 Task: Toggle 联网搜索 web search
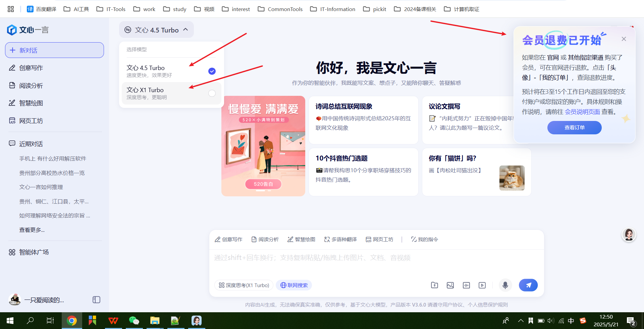click(294, 285)
